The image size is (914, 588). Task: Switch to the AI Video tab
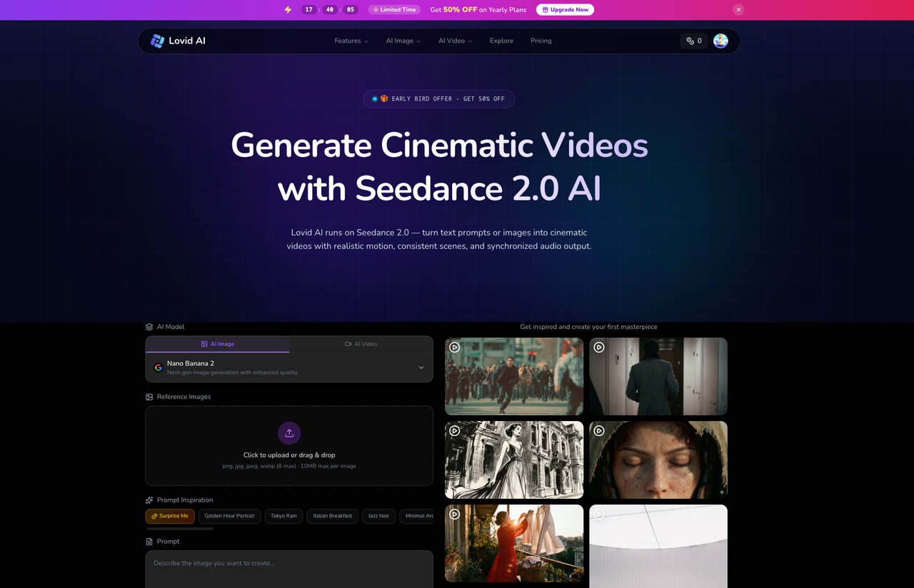tap(361, 344)
